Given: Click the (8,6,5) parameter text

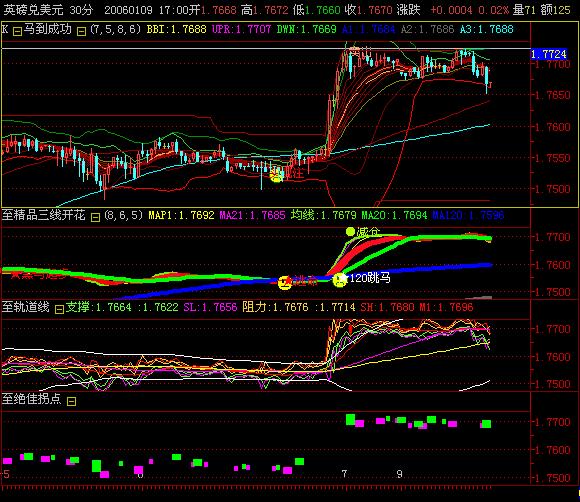Looking at the screenshot, I should pyautogui.click(x=123, y=215).
